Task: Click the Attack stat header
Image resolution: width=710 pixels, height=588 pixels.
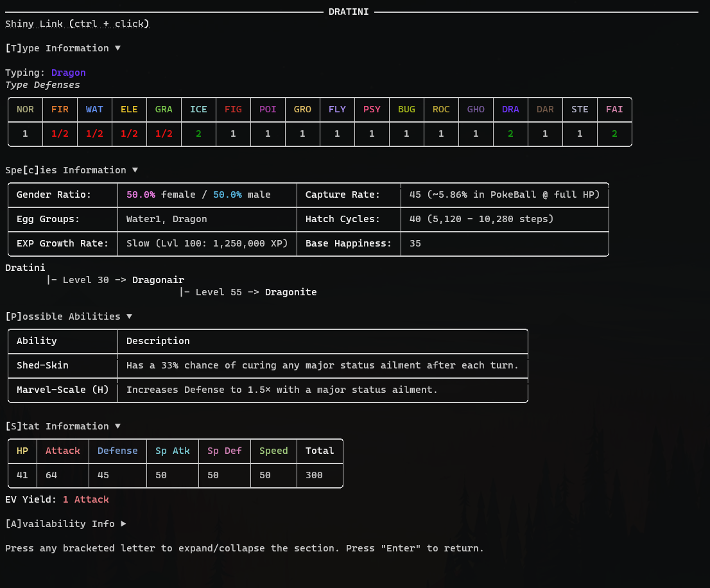Action: coord(62,451)
